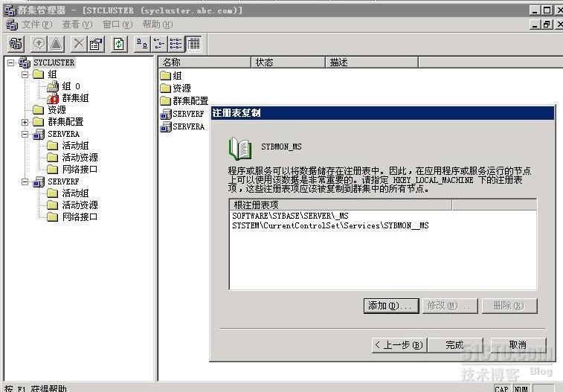The width and height of the screenshot is (563, 392).
Task: Click the 取消 cancel button
Action: pyautogui.click(x=518, y=345)
